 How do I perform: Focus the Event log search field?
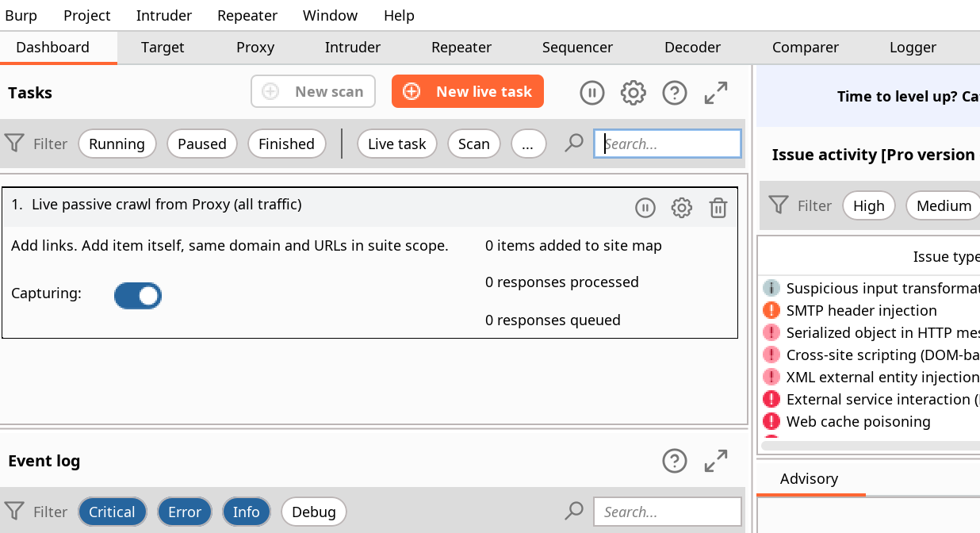(x=668, y=512)
